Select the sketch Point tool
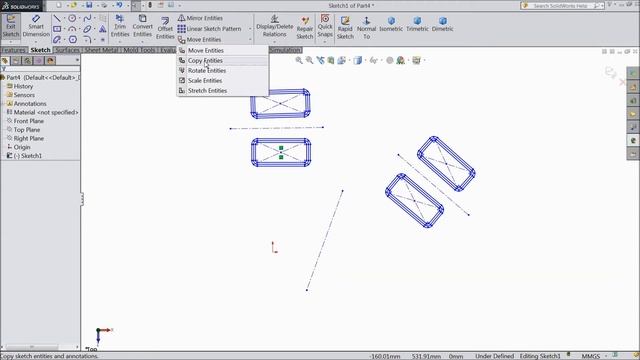The width and height of the screenshot is (640, 360). [x=103, y=40]
